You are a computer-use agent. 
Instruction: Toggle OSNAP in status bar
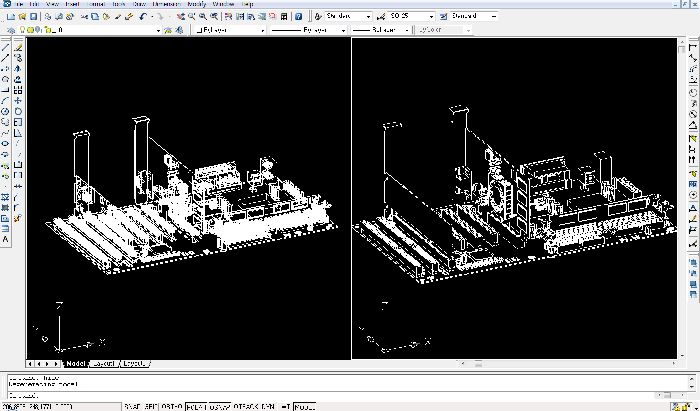[x=220, y=407]
